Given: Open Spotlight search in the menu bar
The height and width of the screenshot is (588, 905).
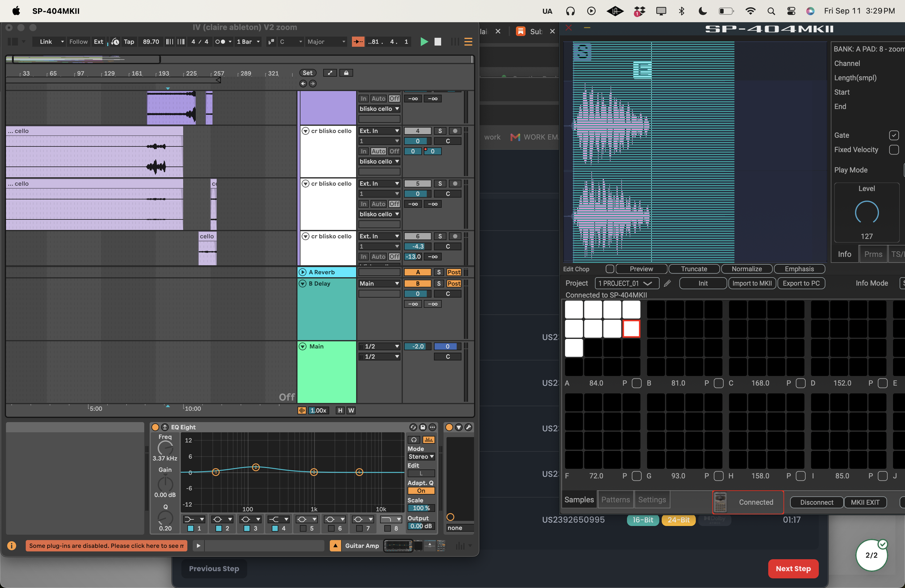Looking at the screenshot, I should [771, 11].
